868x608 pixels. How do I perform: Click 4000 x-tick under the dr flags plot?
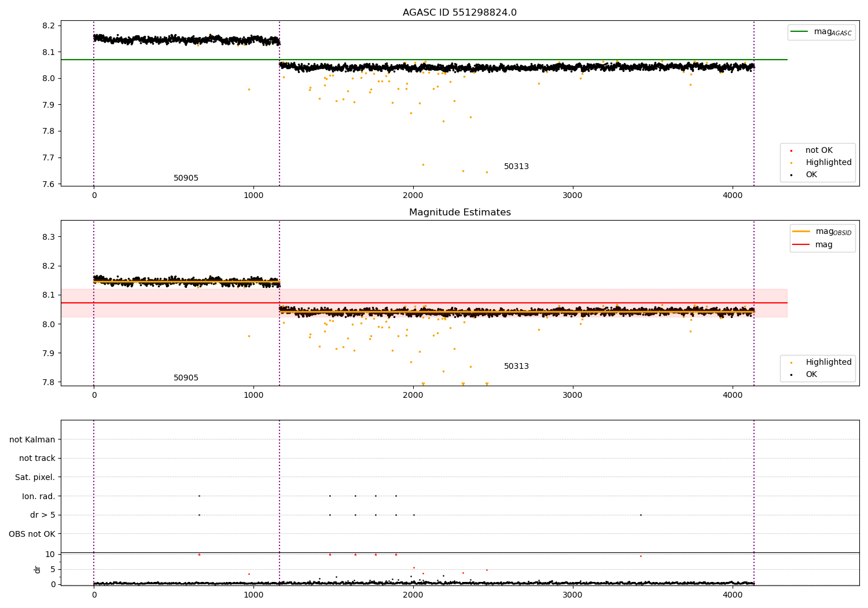point(733,595)
